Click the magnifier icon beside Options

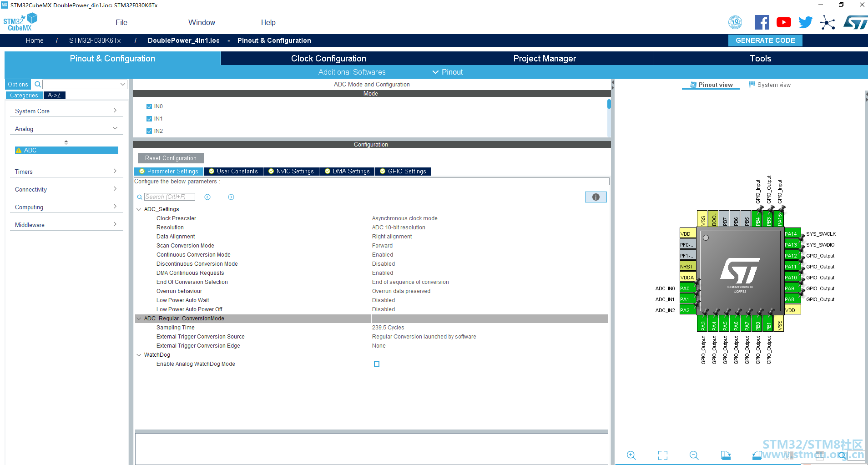point(38,84)
